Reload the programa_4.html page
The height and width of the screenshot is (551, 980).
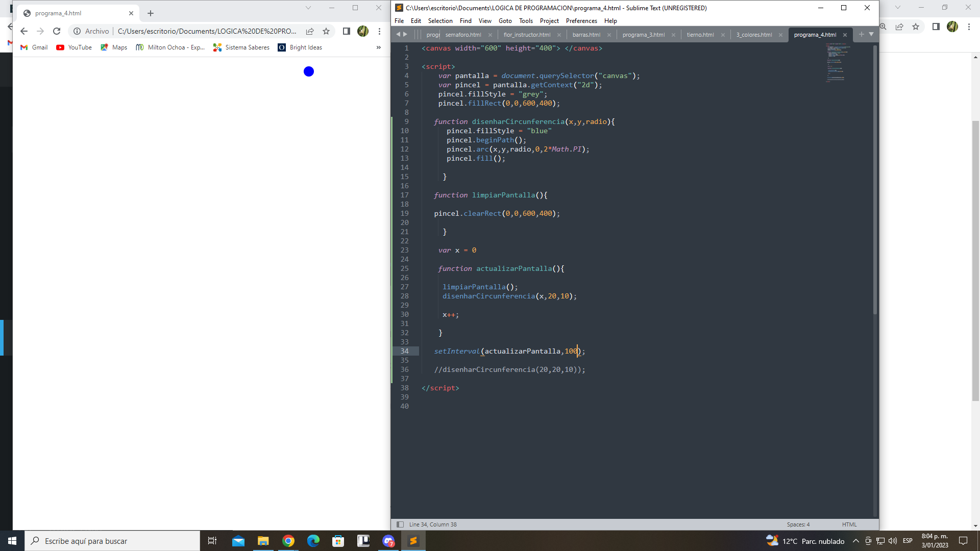coord(57,31)
